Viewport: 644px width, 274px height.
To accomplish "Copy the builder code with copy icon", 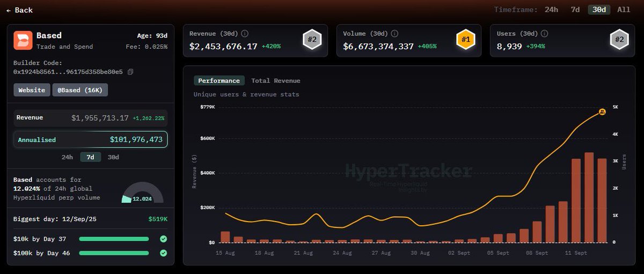I will (x=130, y=72).
